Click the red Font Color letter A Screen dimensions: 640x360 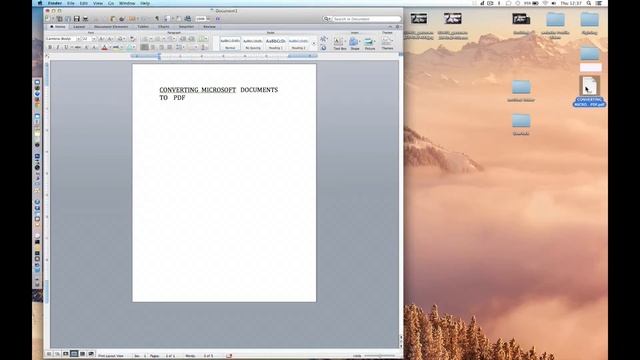[x=104, y=47]
